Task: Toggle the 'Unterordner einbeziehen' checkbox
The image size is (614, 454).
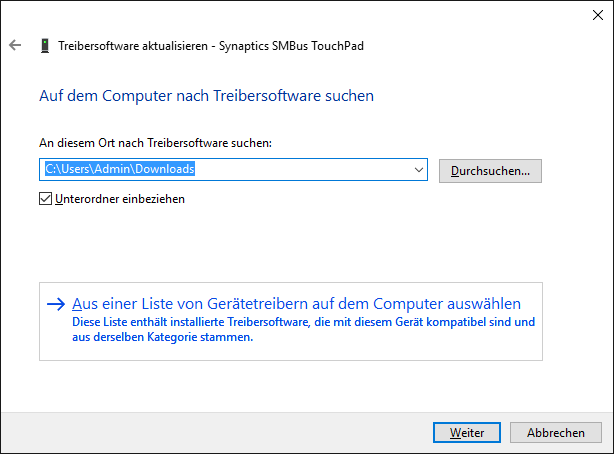Action: click(45, 199)
